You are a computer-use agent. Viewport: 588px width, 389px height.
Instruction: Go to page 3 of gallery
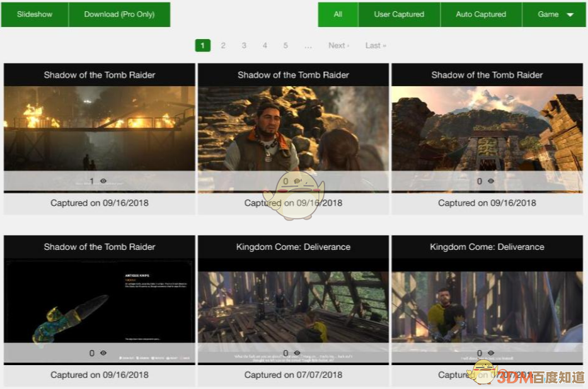point(244,45)
